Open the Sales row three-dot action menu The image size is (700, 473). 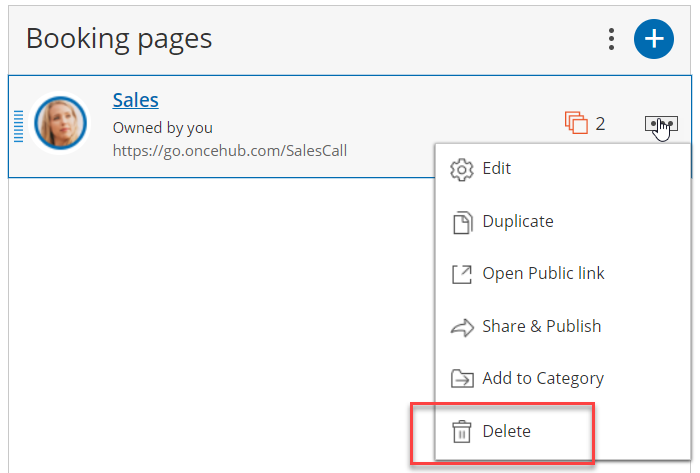pyautogui.click(x=661, y=124)
